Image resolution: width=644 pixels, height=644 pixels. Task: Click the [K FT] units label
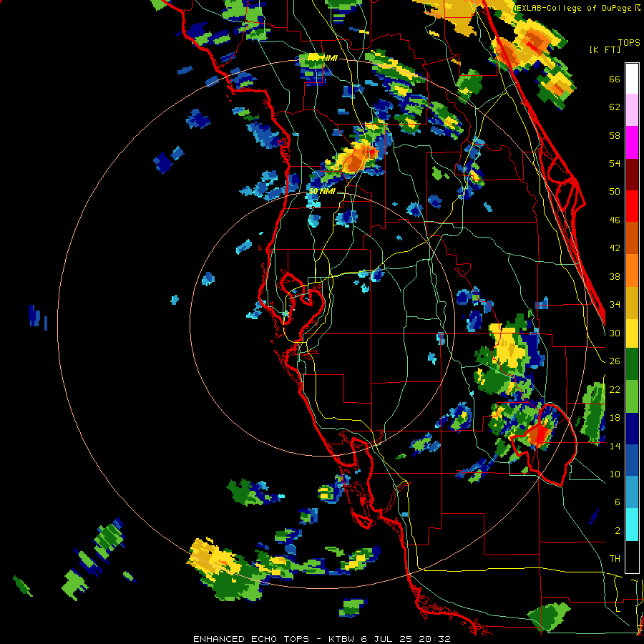tap(605, 49)
